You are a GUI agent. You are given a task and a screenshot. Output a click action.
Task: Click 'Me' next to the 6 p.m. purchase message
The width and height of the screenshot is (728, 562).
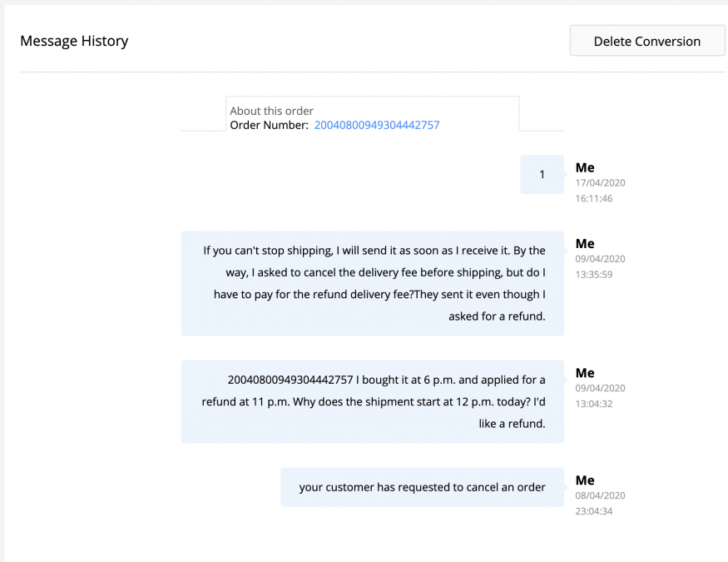pos(585,373)
